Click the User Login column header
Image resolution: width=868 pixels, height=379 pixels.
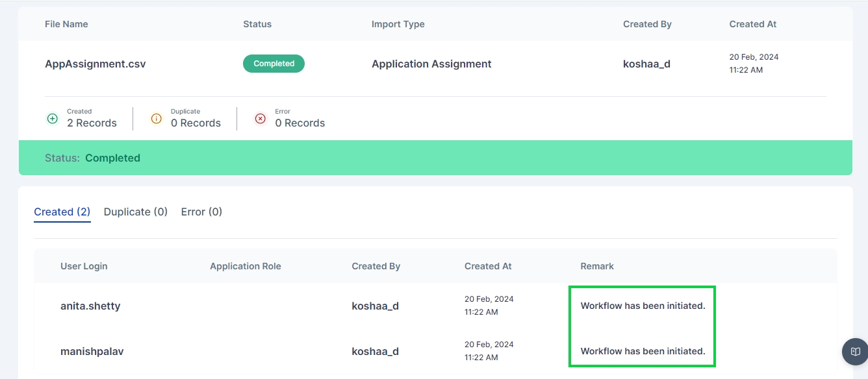[84, 266]
